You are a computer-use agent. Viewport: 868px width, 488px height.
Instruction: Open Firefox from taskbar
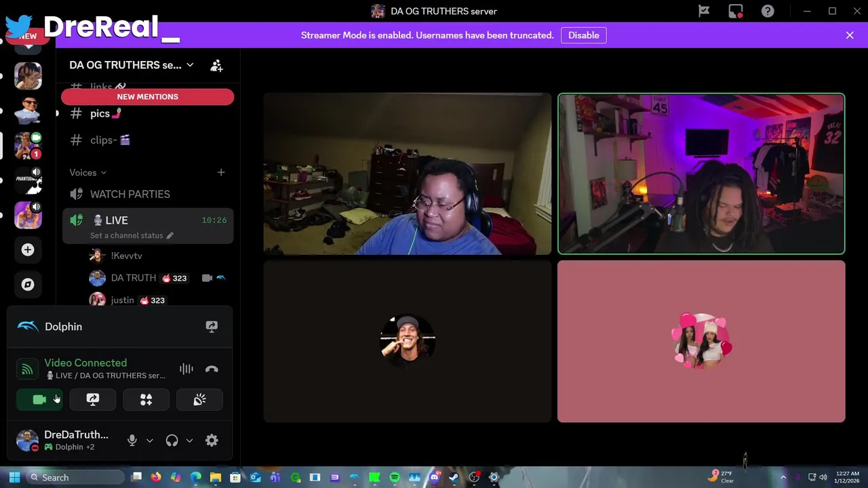[156, 478]
